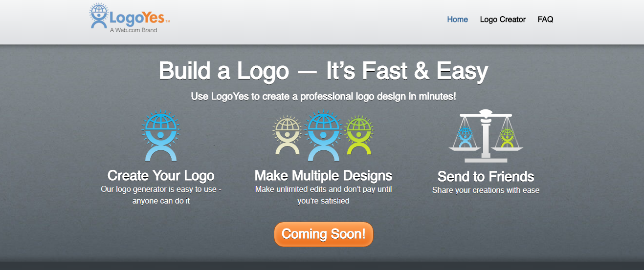The width and height of the screenshot is (644, 270).
Task: Open the FAQ menu link
Action: (x=545, y=20)
